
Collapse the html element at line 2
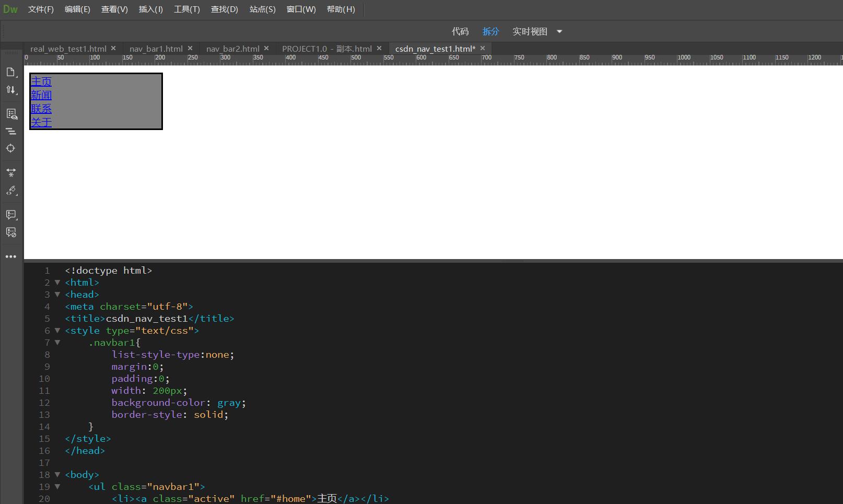[57, 282]
